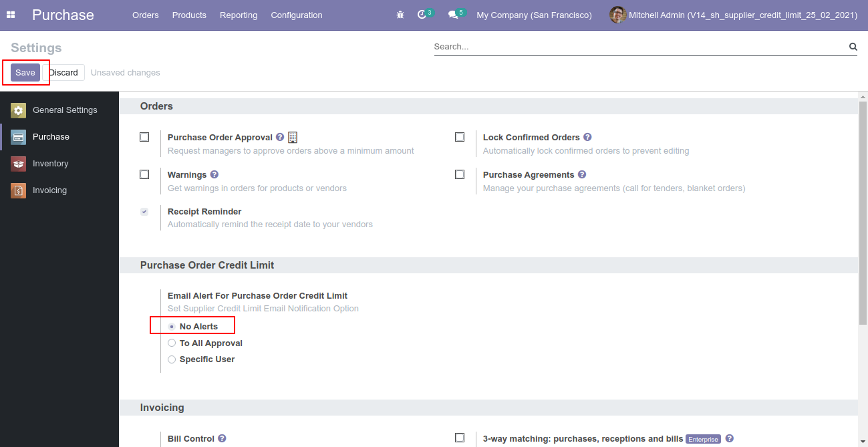
Task: Click the Invoicing section heading
Action: (162, 408)
